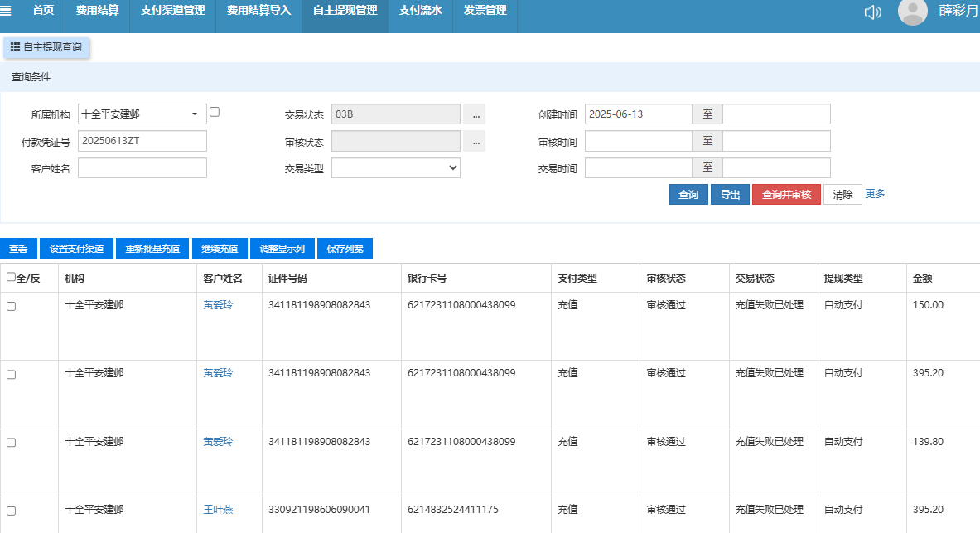Toggle the 全/反 select-all checkbox
980x533 pixels.
click(x=11, y=278)
